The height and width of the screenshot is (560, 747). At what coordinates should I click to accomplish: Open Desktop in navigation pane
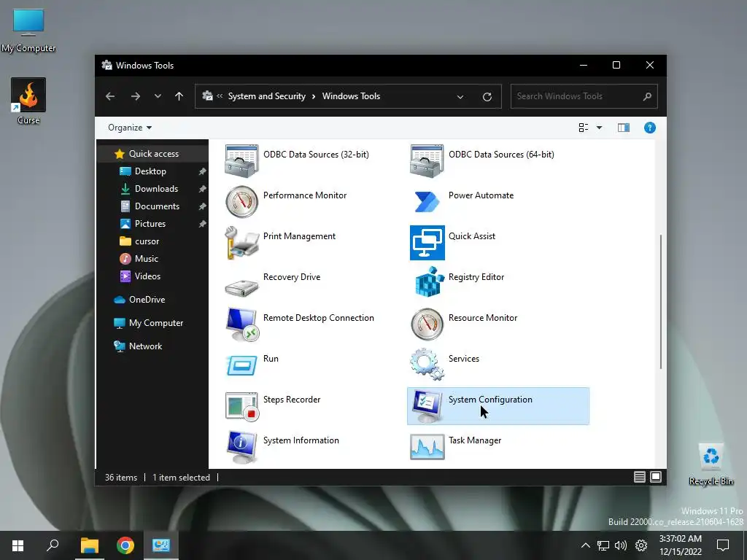point(153,171)
